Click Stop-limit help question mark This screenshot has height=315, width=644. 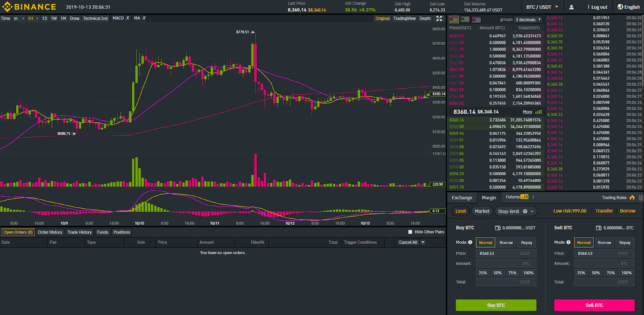point(525,211)
